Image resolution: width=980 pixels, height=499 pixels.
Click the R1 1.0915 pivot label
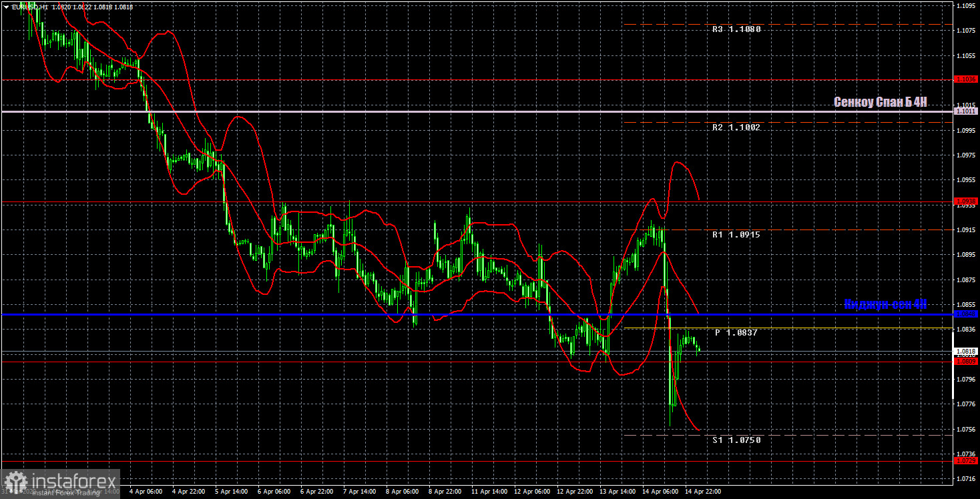pos(736,234)
